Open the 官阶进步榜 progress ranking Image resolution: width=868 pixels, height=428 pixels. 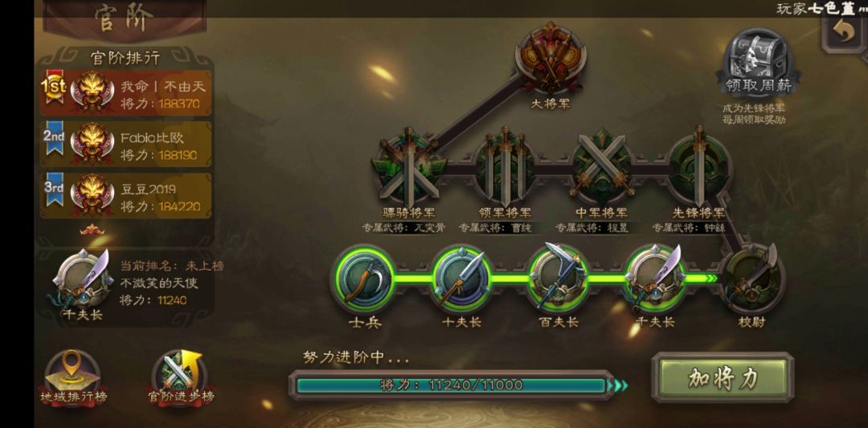tap(181, 377)
